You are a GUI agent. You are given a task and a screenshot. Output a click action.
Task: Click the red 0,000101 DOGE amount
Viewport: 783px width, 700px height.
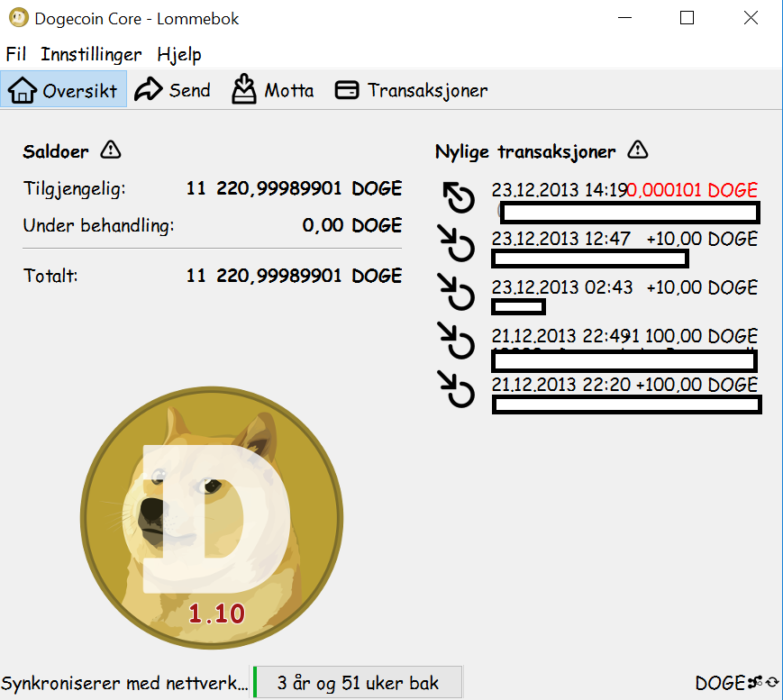(x=693, y=190)
